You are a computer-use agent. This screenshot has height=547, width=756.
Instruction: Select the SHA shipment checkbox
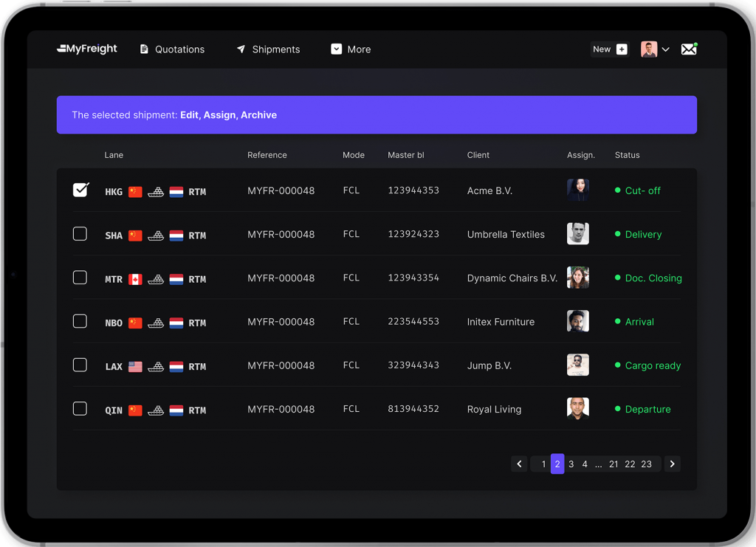click(80, 234)
